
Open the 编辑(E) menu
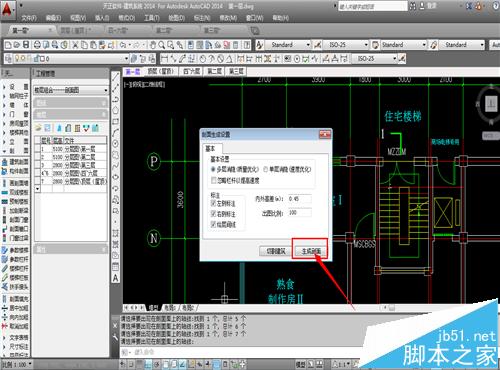point(53,18)
